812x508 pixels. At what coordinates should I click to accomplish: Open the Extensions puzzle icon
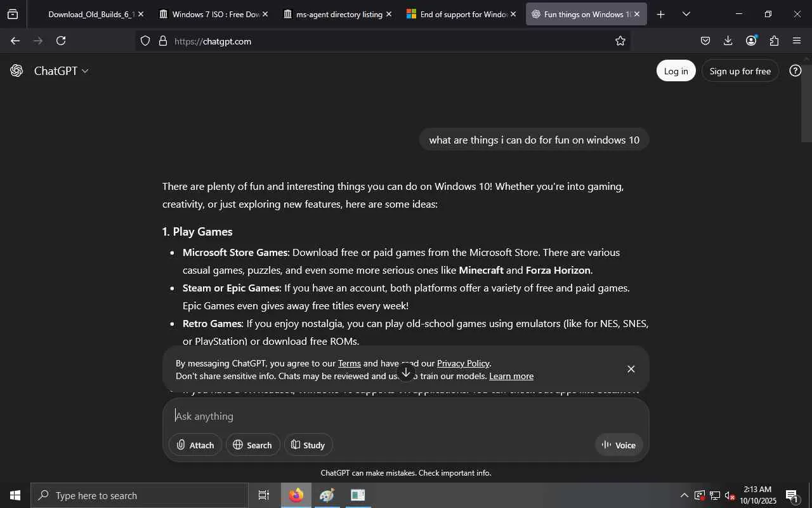[775, 41]
